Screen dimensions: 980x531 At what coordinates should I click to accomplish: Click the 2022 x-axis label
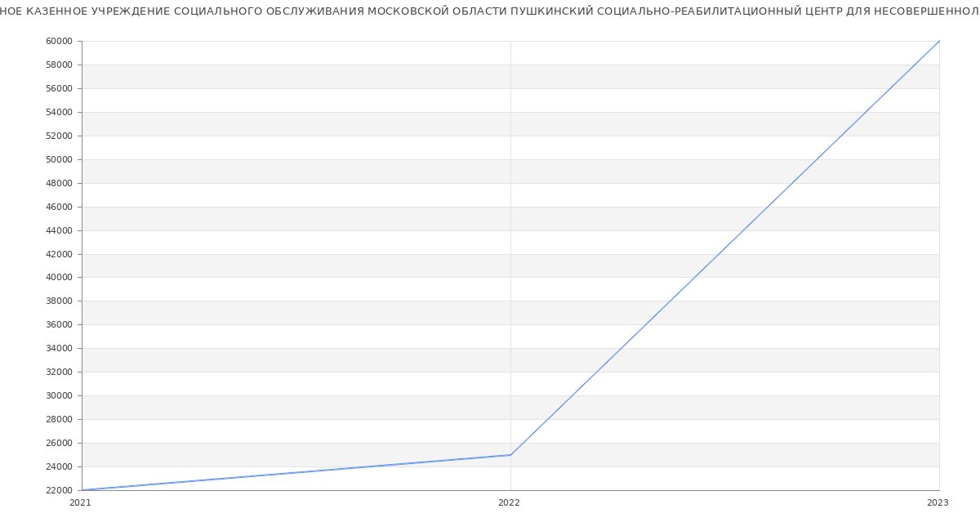point(509,503)
